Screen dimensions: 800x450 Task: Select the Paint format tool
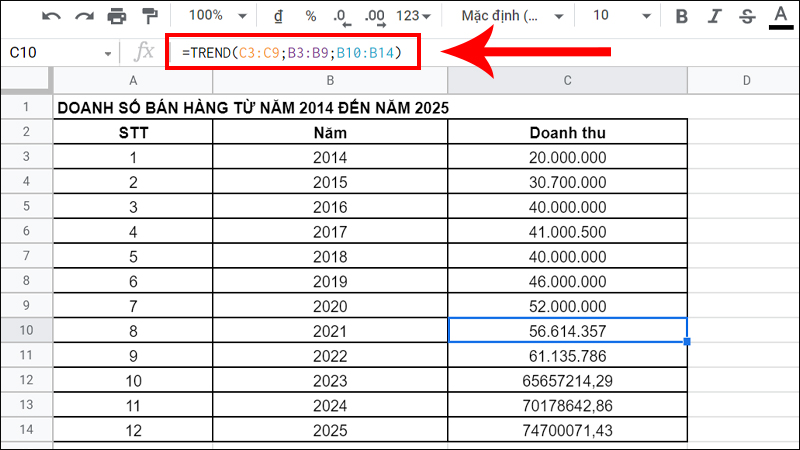[x=149, y=16]
